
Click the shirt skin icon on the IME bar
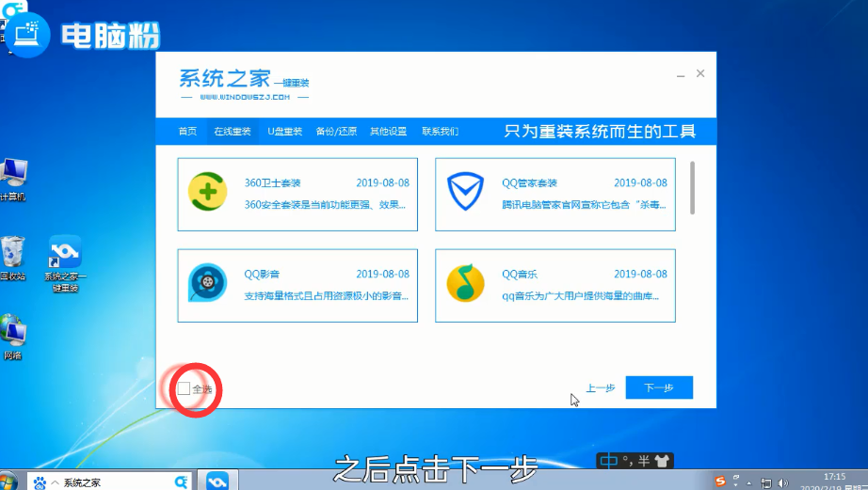[x=662, y=461]
